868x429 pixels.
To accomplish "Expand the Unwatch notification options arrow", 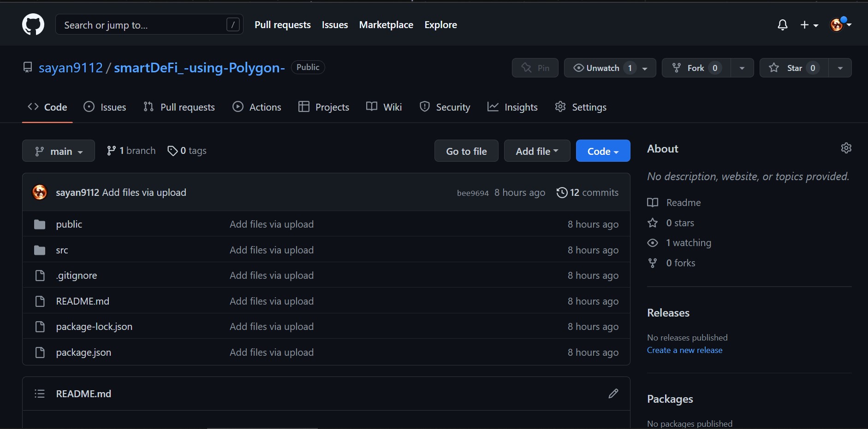I will pyautogui.click(x=645, y=68).
